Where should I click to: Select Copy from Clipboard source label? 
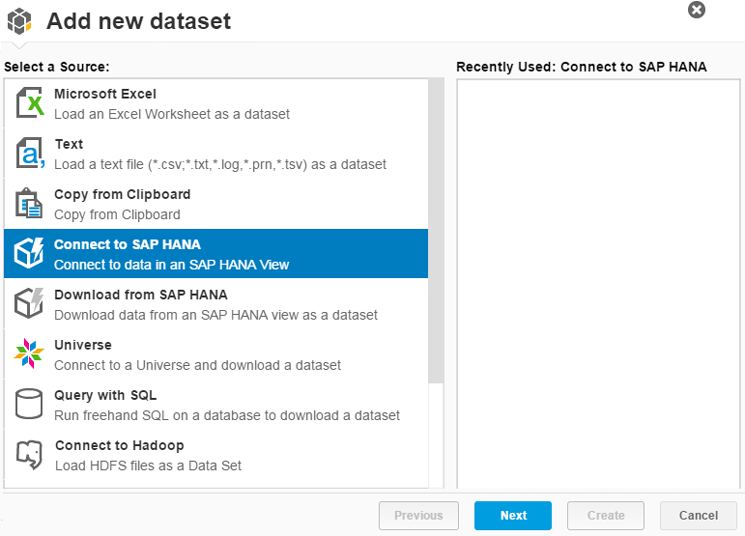click(122, 194)
